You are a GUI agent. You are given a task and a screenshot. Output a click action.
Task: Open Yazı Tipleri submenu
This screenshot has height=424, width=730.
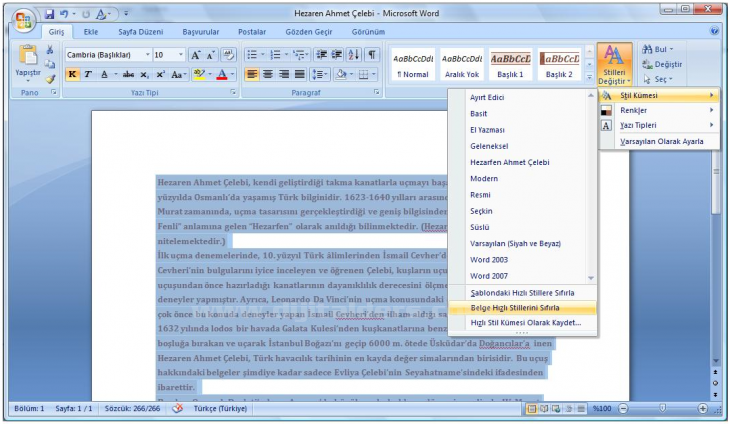[658, 125]
